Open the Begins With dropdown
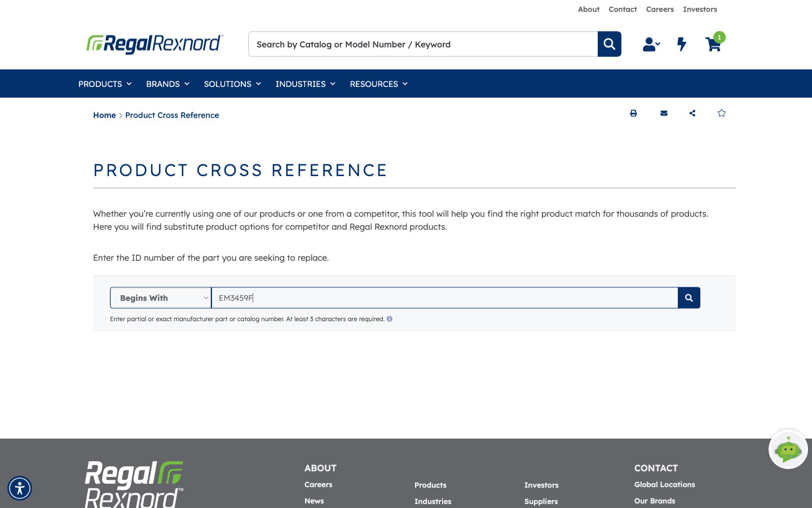Image resolution: width=812 pixels, height=508 pixels. pos(161,297)
